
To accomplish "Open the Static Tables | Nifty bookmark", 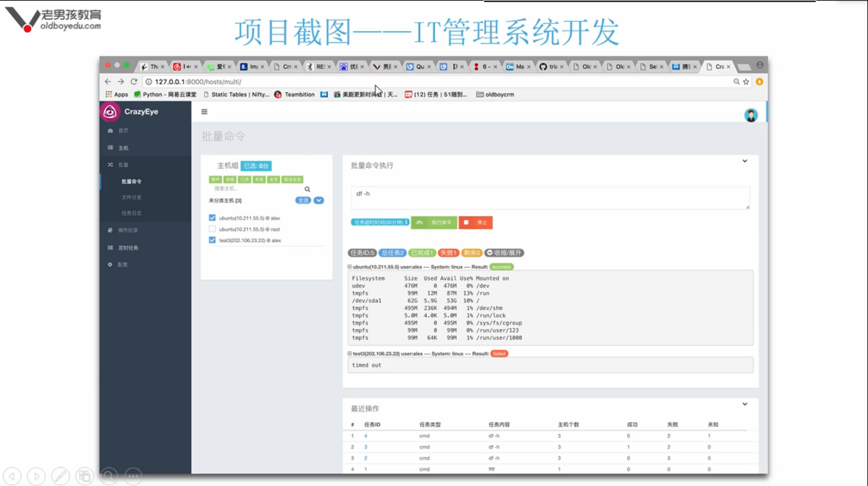I will pos(236,95).
